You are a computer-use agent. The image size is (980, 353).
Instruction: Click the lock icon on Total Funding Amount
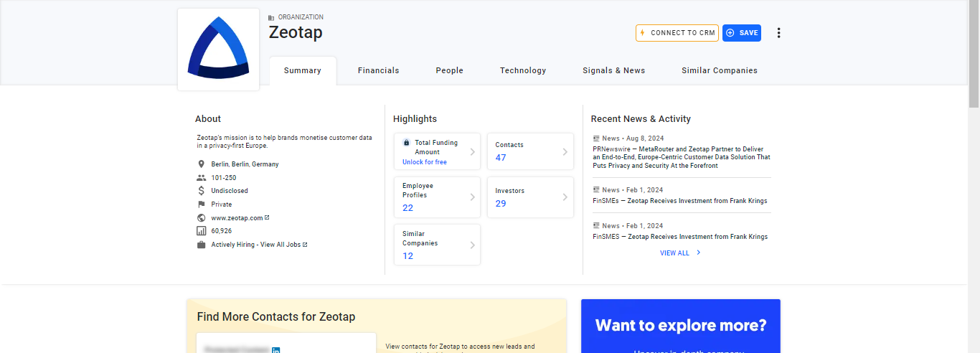pos(407,142)
